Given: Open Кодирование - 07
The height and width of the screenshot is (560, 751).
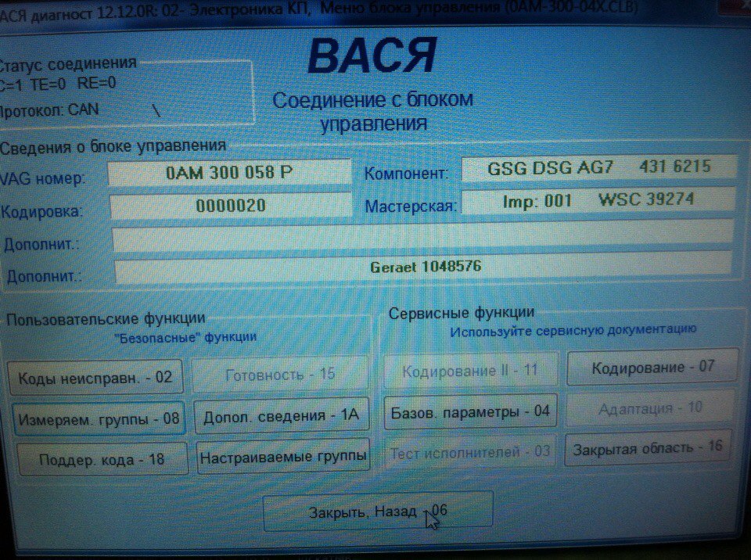Looking at the screenshot, I should pyautogui.click(x=652, y=367).
